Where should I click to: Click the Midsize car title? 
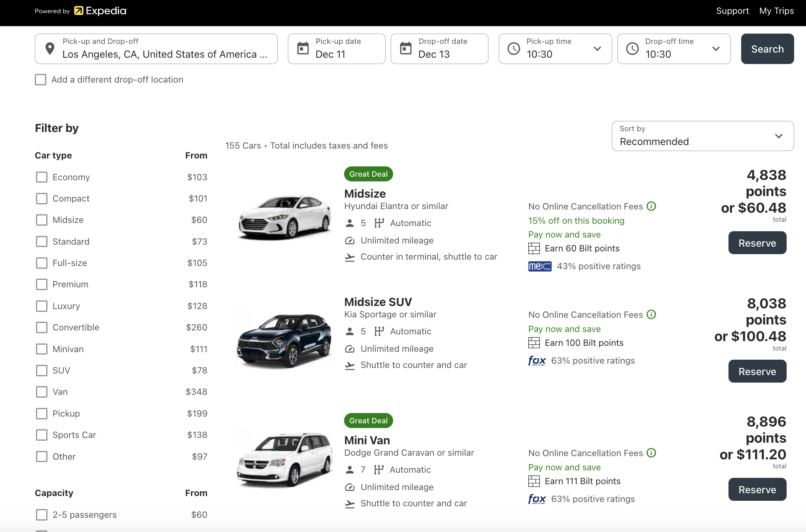coord(365,194)
